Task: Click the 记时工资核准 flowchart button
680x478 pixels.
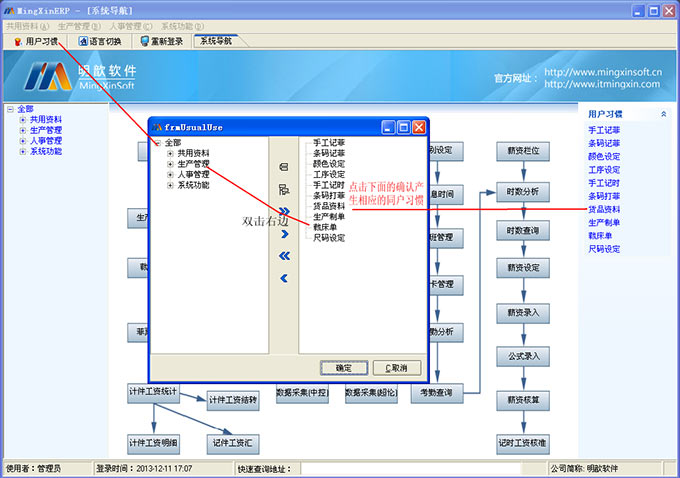Action: coord(523,444)
